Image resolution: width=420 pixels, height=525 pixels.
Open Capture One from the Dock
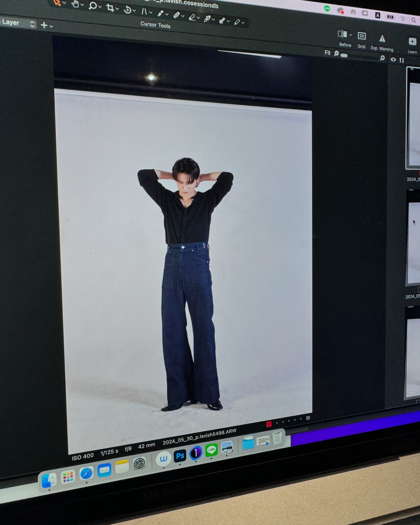(x=196, y=453)
